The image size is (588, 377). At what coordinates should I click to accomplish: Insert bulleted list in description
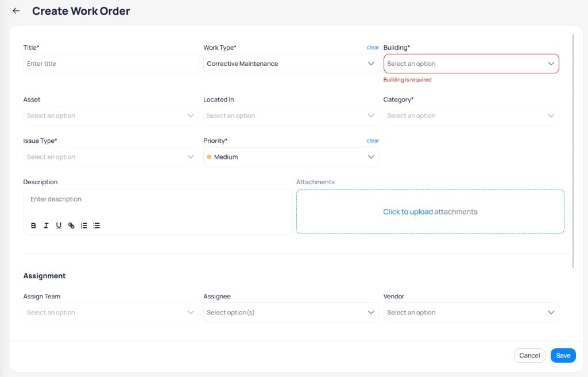(x=96, y=226)
